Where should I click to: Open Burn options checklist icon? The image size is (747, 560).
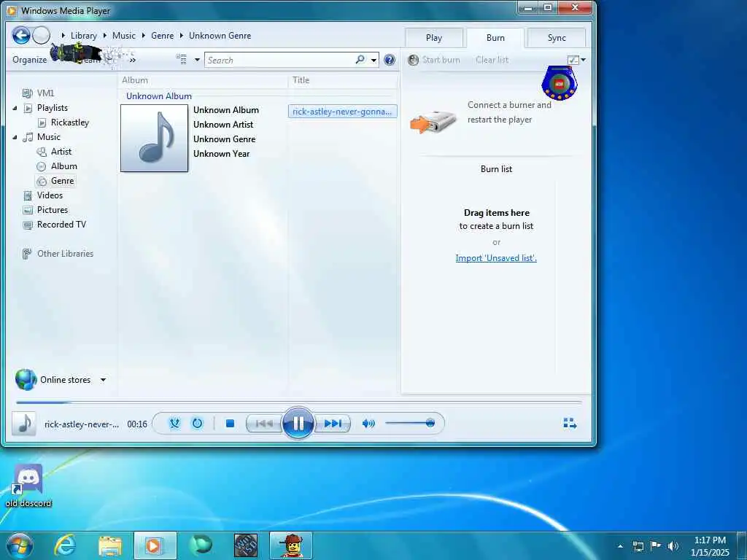click(x=573, y=60)
